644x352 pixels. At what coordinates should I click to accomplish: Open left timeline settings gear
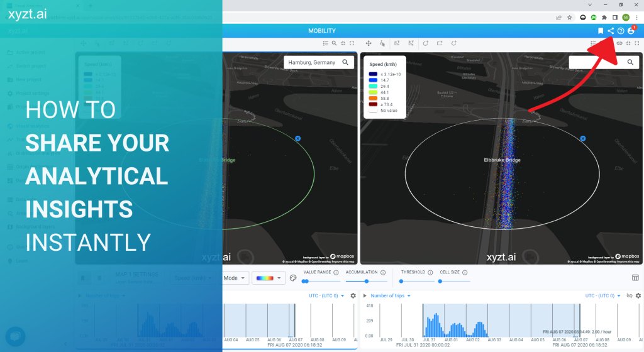coord(353,295)
